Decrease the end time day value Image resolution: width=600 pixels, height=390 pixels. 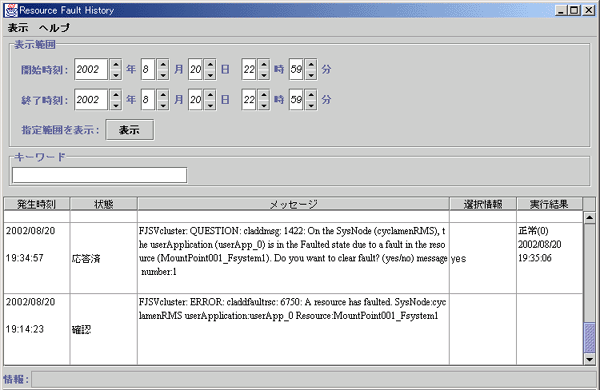(x=210, y=105)
